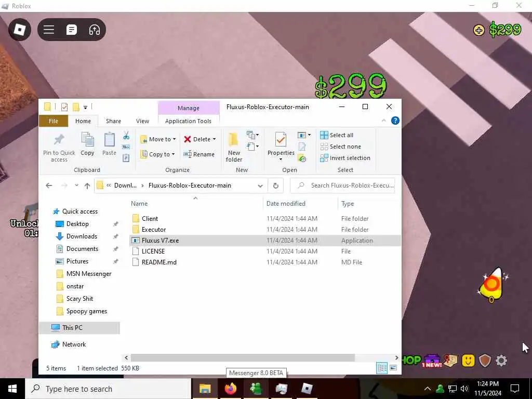Click the Select all icon
Image resolution: width=532 pixels, height=399 pixels.
click(x=324, y=135)
